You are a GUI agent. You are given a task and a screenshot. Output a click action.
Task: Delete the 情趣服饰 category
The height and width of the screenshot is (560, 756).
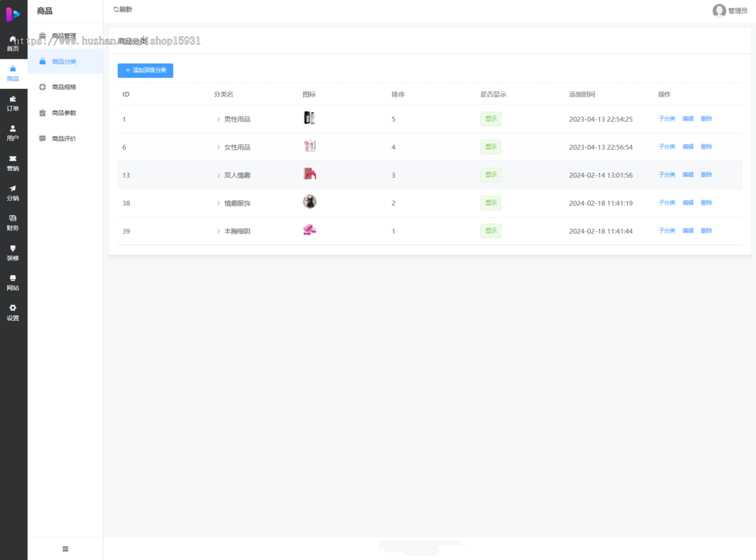[x=706, y=203]
